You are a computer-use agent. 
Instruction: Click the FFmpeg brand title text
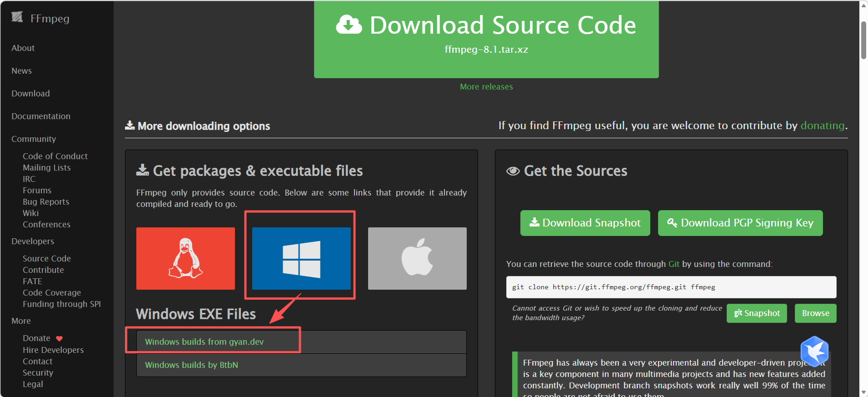pyautogui.click(x=50, y=19)
